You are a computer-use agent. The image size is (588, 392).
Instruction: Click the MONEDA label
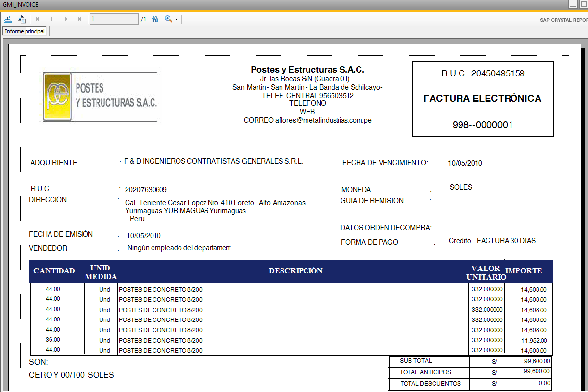(356, 190)
